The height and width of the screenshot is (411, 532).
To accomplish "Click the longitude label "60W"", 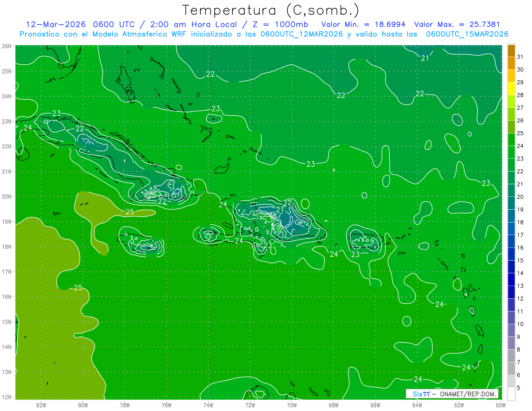I will [501, 405].
